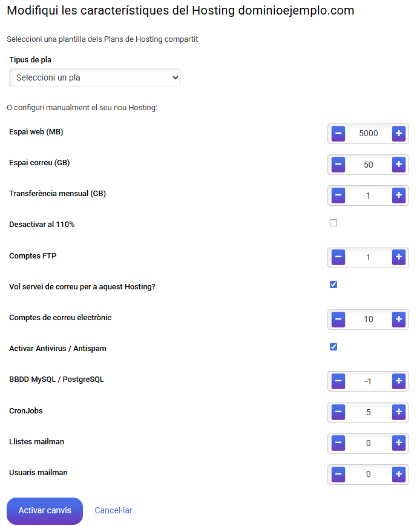Enable the Desactivar al 110% checkbox
The height and width of the screenshot is (526, 420).
click(x=333, y=223)
